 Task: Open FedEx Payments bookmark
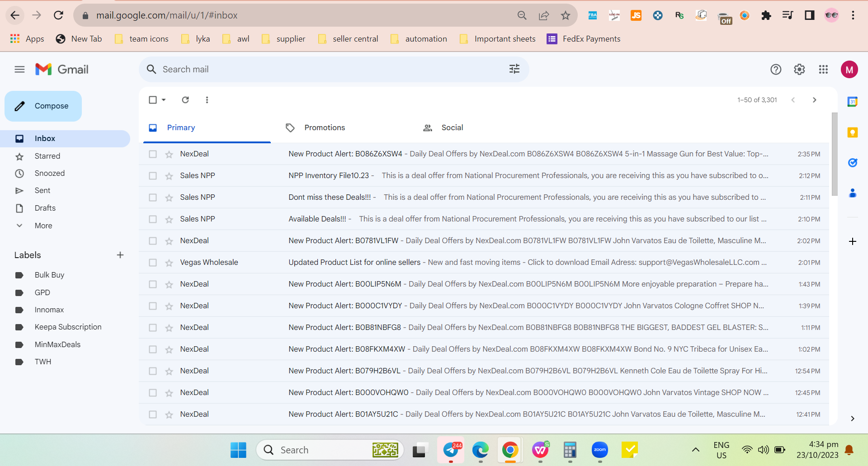point(584,39)
